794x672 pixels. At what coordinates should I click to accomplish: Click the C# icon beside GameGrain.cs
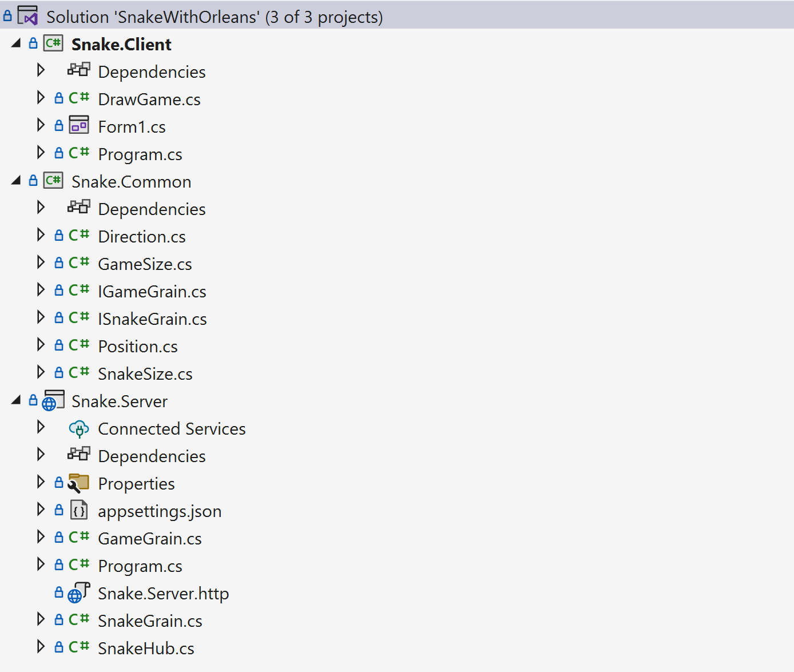pos(79,537)
